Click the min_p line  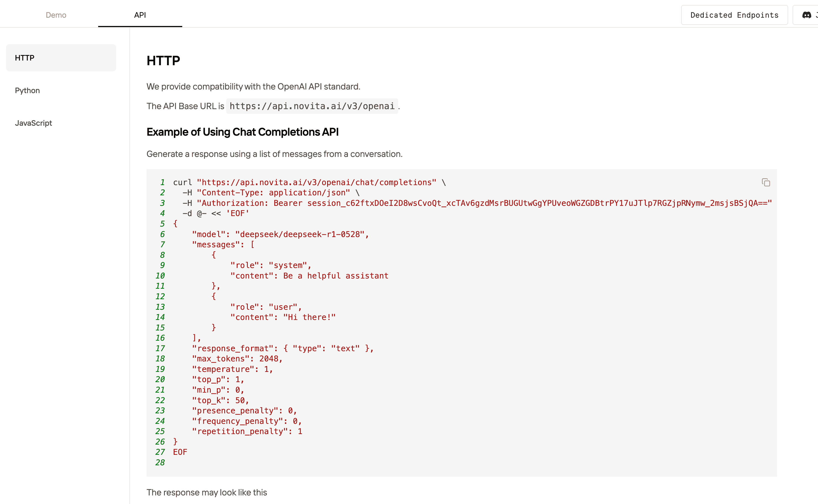tap(218, 390)
